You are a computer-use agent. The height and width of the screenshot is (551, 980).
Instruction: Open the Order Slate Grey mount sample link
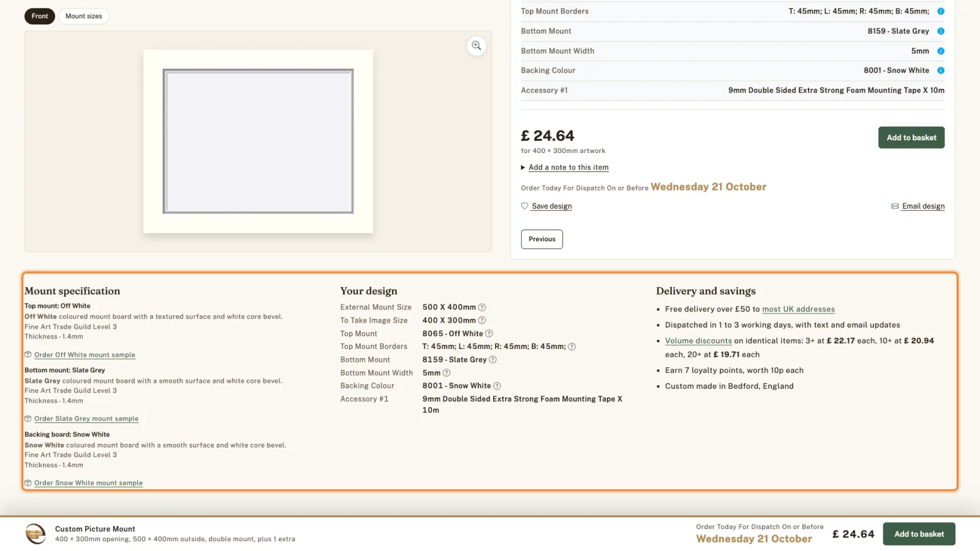pos(86,419)
